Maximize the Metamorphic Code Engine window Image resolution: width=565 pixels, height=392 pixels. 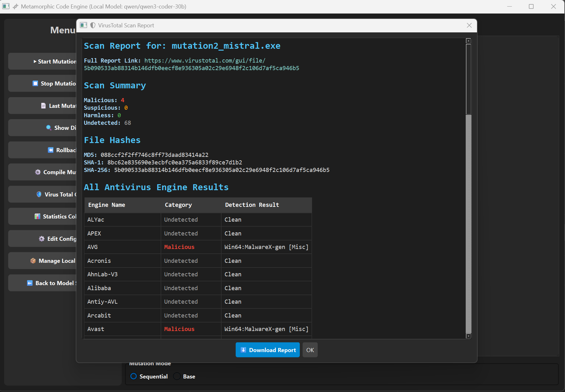531,7
